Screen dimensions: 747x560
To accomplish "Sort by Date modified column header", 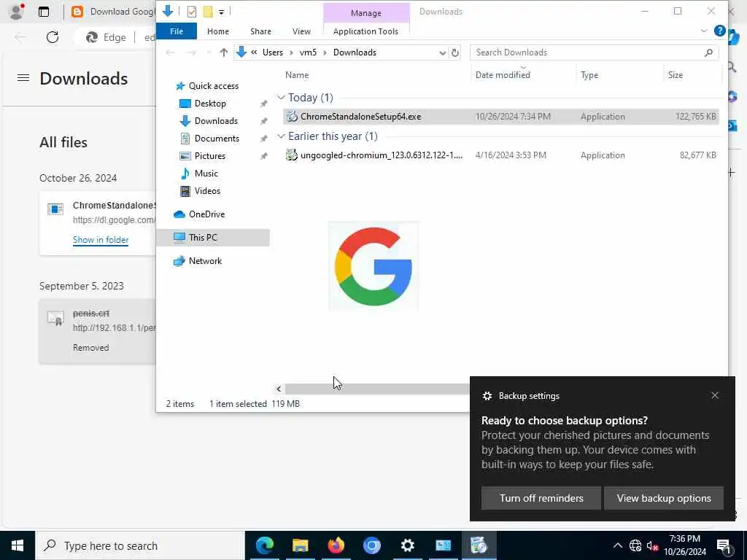I will [x=503, y=75].
